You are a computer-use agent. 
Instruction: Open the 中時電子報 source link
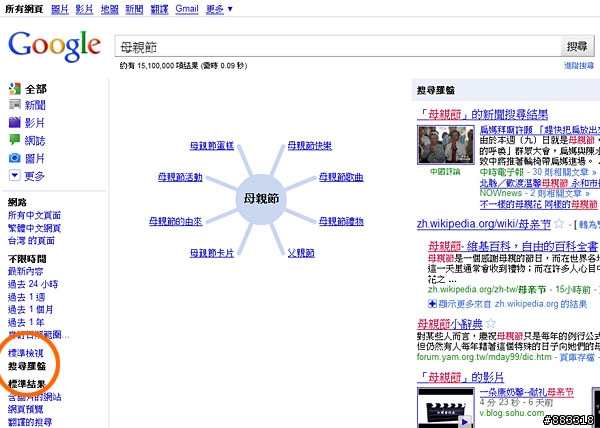[x=502, y=172]
